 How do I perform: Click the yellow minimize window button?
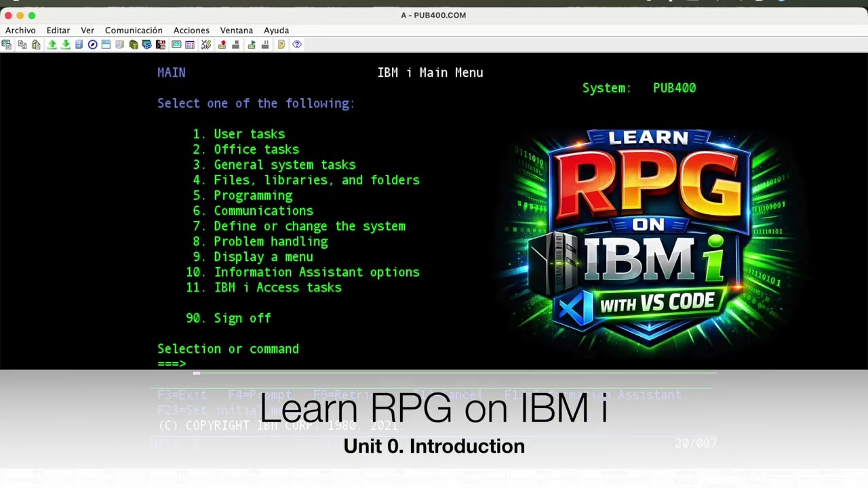[x=20, y=16]
